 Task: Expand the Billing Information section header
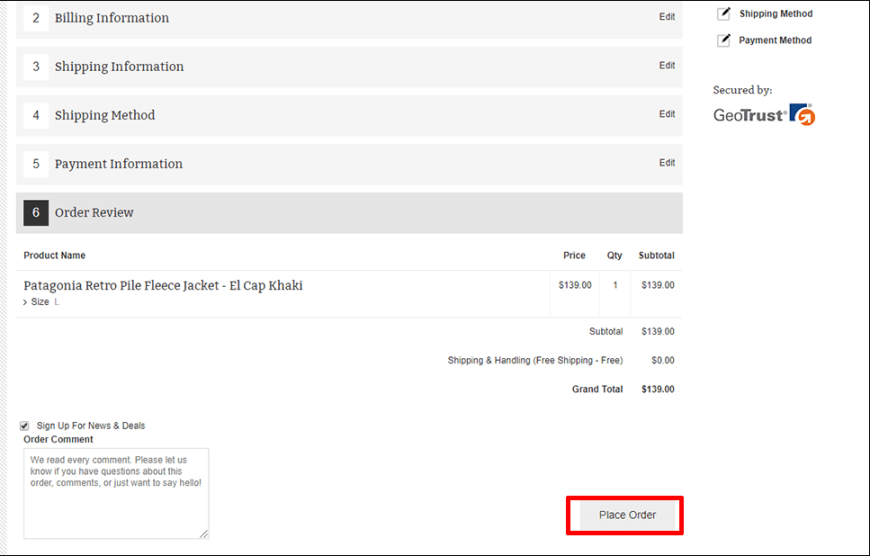click(x=349, y=18)
